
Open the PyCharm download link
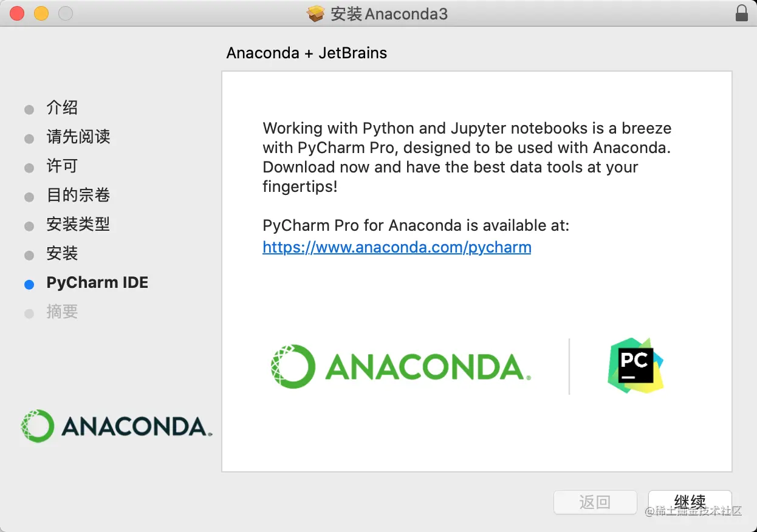point(397,247)
